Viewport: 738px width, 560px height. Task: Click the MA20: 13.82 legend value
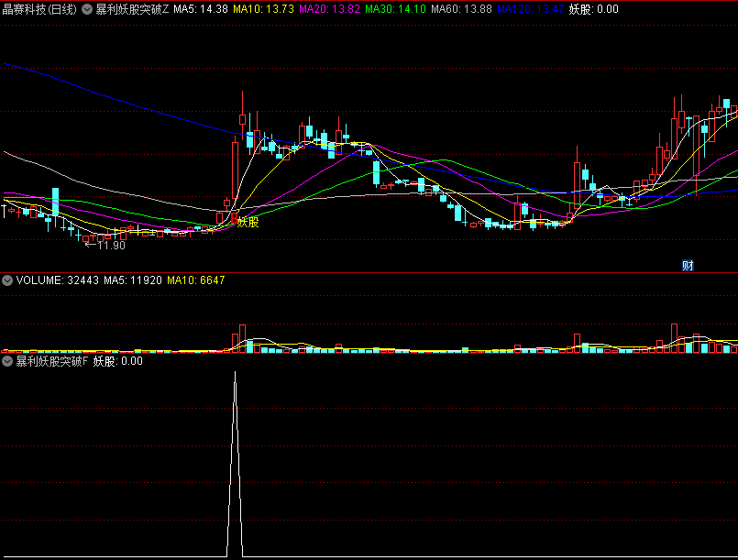coord(329,9)
